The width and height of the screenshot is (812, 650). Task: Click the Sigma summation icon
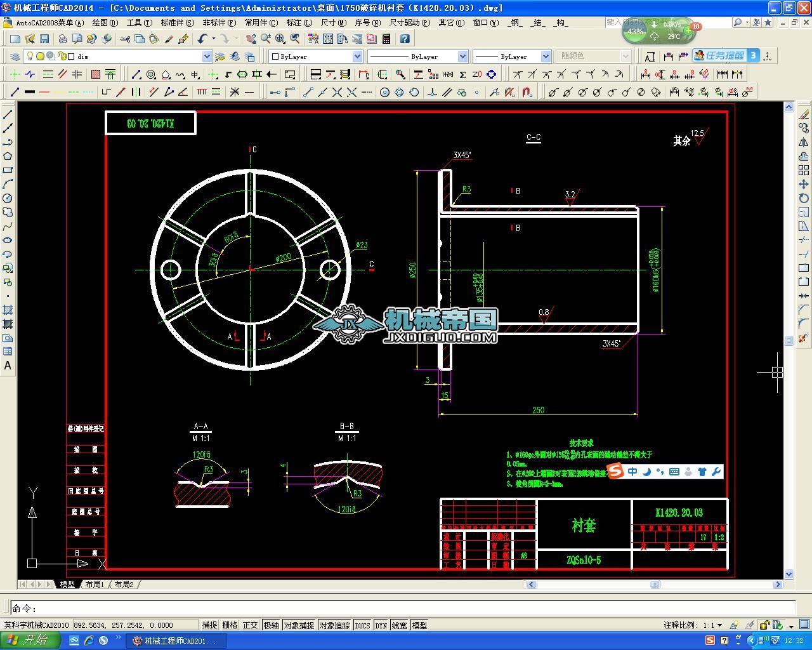click(x=462, y=74)
